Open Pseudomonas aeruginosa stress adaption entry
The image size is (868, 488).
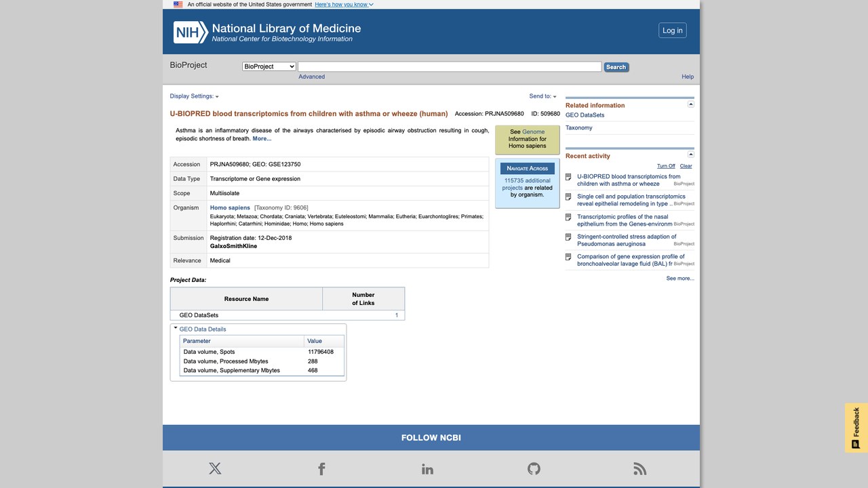[627, 241]
